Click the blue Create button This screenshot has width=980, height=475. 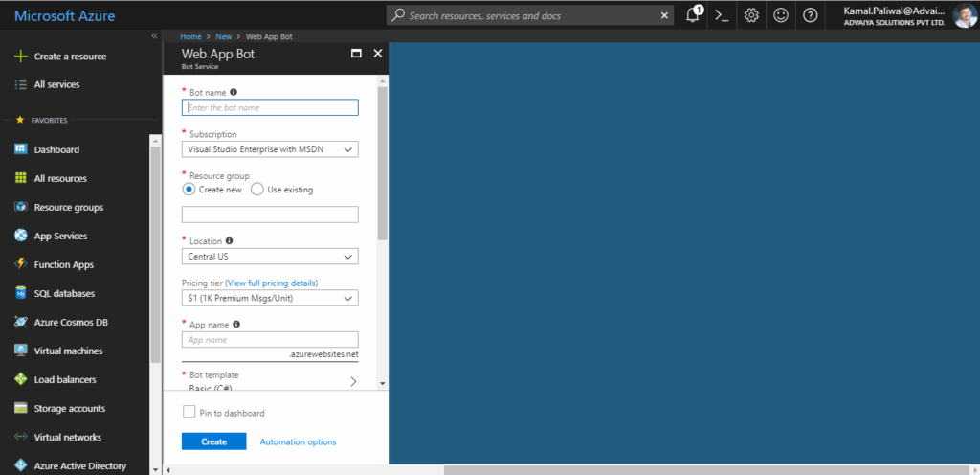tap(213, 441)
